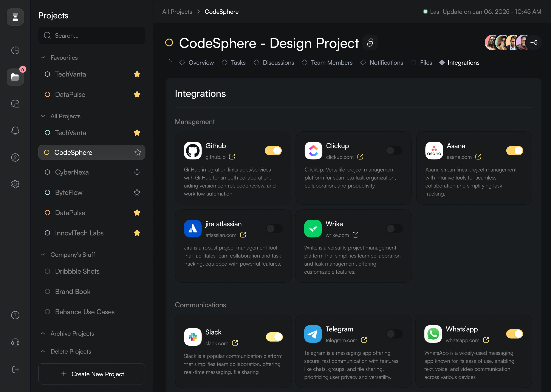Screen dimensions: 551x392
Task: Expand the Delete Projects section chevron
Action: [x=43, y=352]
